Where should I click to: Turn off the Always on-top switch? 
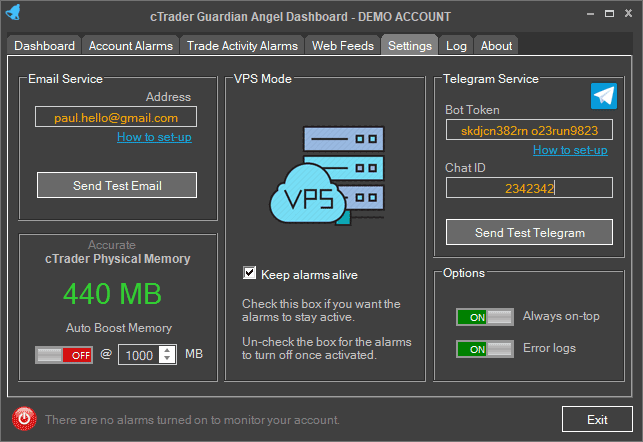pyautogui.click(x=485, y=317)
